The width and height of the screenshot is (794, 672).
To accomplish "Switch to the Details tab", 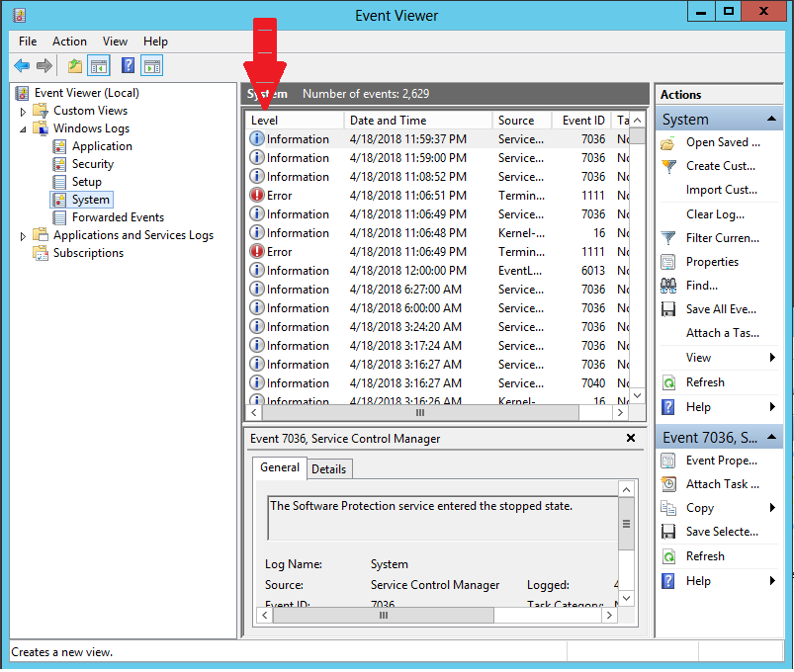I will 328,469.
